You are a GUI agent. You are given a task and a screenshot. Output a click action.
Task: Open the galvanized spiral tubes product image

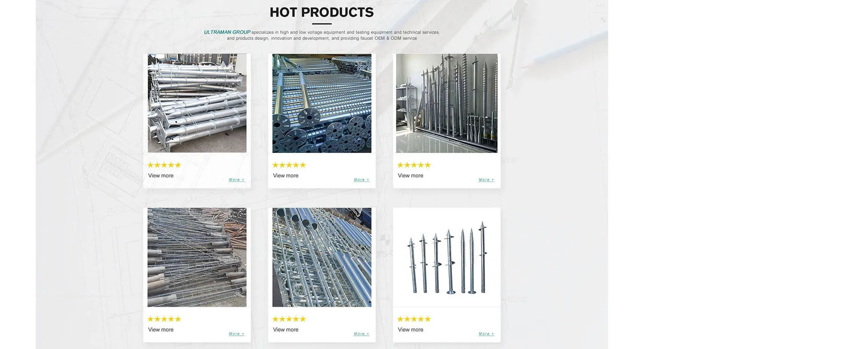322,257
